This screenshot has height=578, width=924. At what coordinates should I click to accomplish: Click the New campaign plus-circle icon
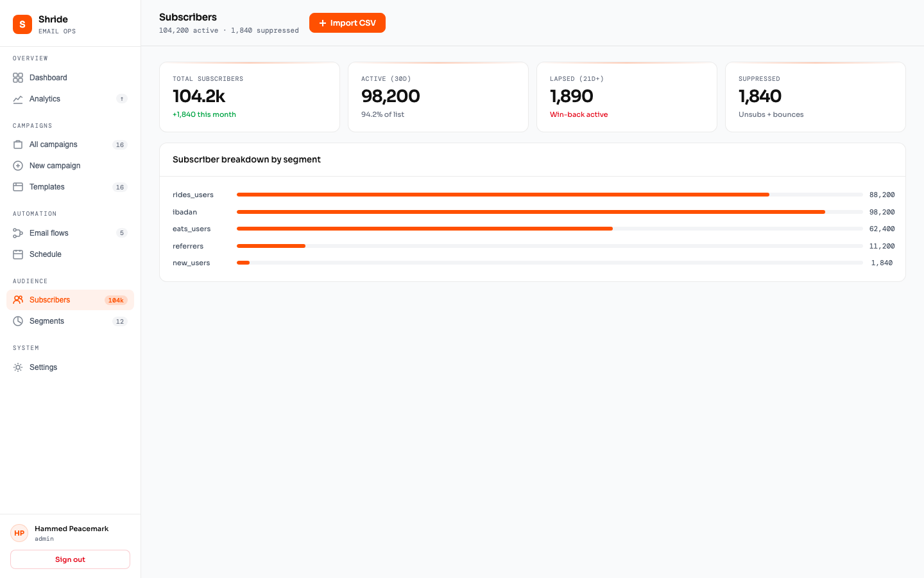18,166
